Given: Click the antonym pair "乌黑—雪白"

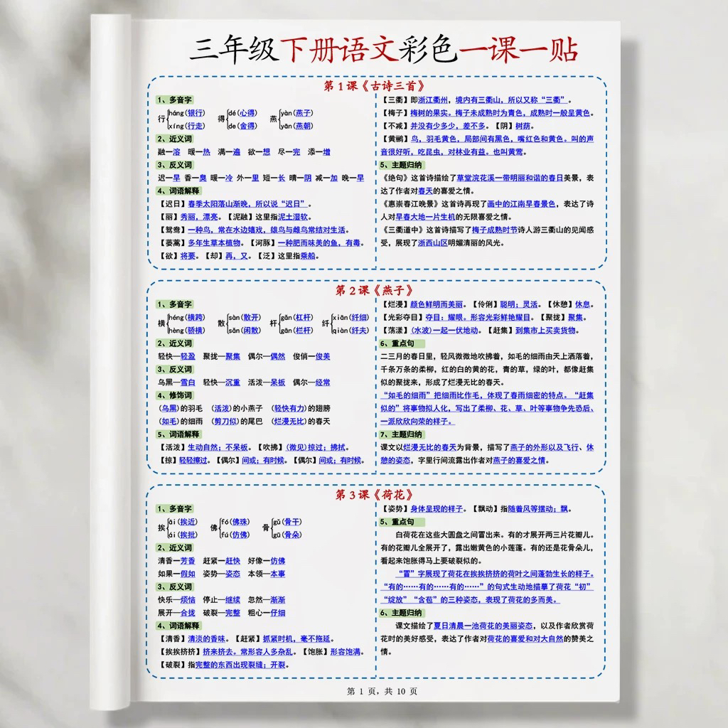Looking at the screenshot, I should coord(176,382).
